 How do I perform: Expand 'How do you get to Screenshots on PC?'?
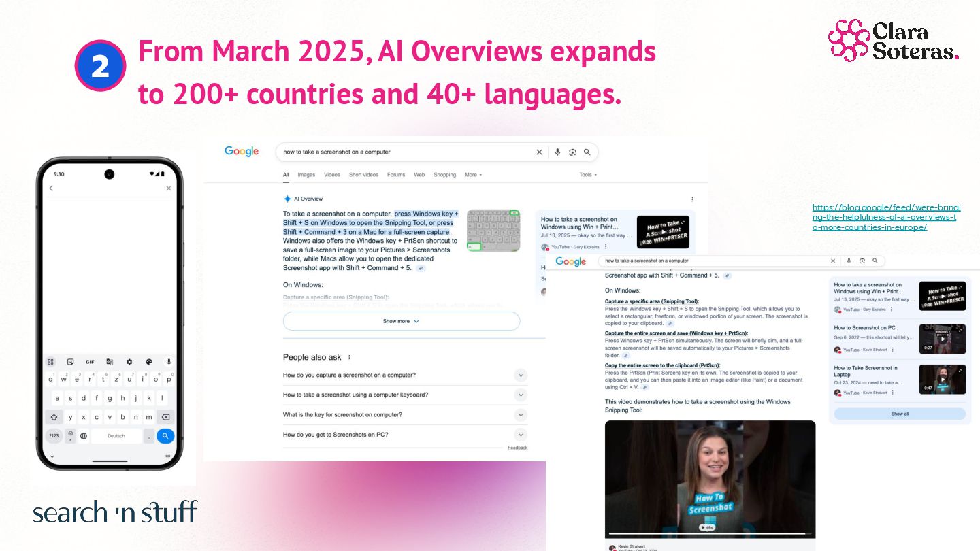coord(405,435)
